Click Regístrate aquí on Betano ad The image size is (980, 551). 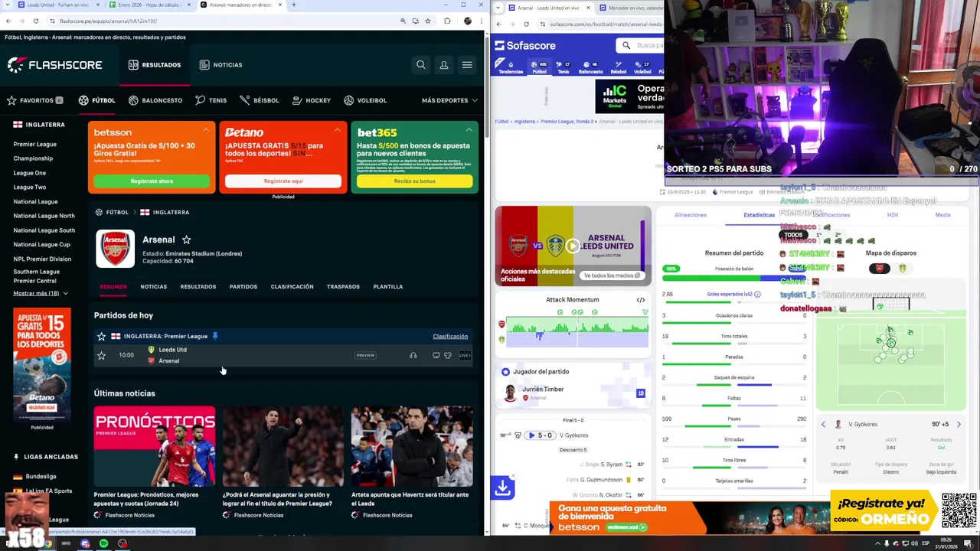coord(283,181)
